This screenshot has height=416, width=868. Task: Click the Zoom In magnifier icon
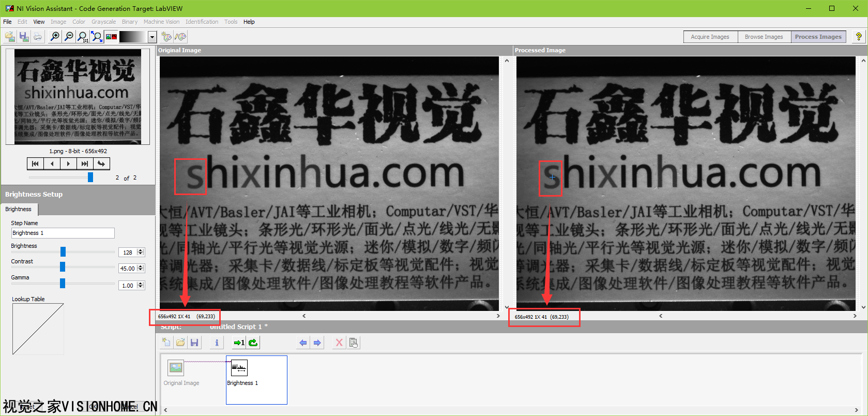[x=55, y=37]
